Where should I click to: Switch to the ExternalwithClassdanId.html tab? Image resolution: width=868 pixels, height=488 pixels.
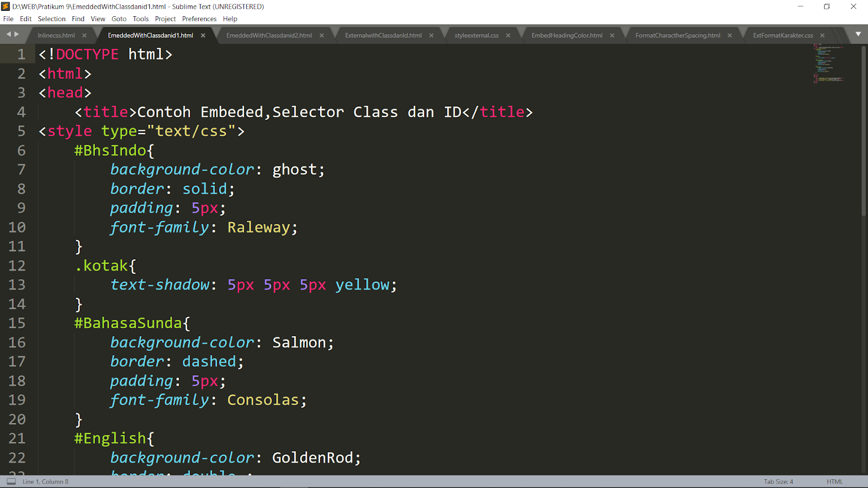383,35
